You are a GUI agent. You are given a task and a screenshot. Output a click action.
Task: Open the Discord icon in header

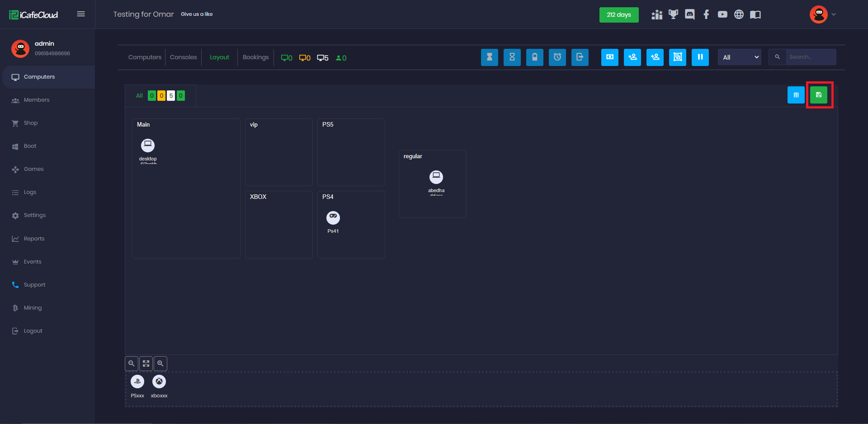pos(689,14)
